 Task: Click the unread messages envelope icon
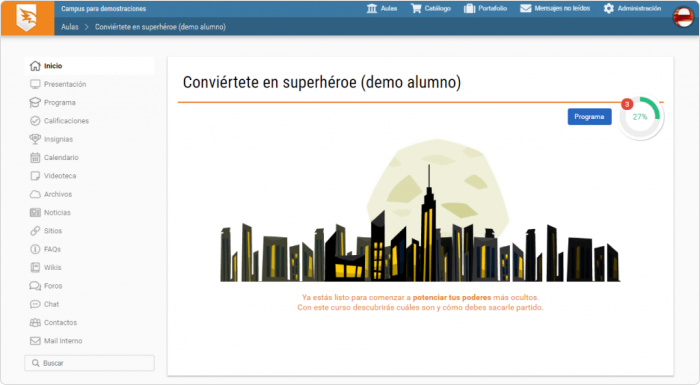pyautogui.click(x=526, y=8)
